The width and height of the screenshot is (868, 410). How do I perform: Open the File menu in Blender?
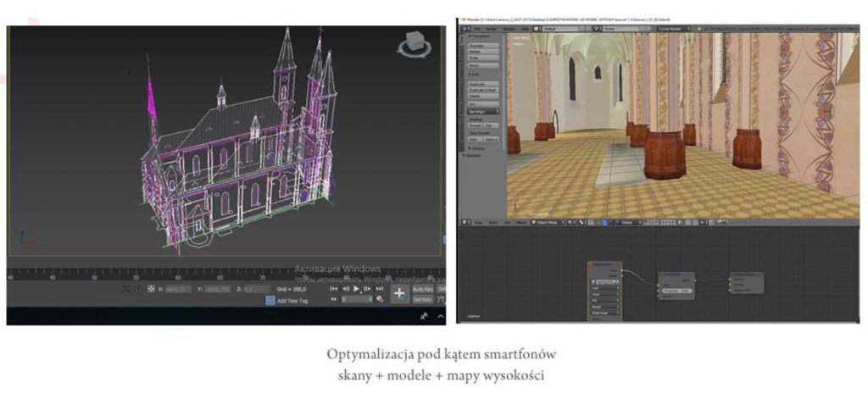pyautogui.click(x=477, y=28)
